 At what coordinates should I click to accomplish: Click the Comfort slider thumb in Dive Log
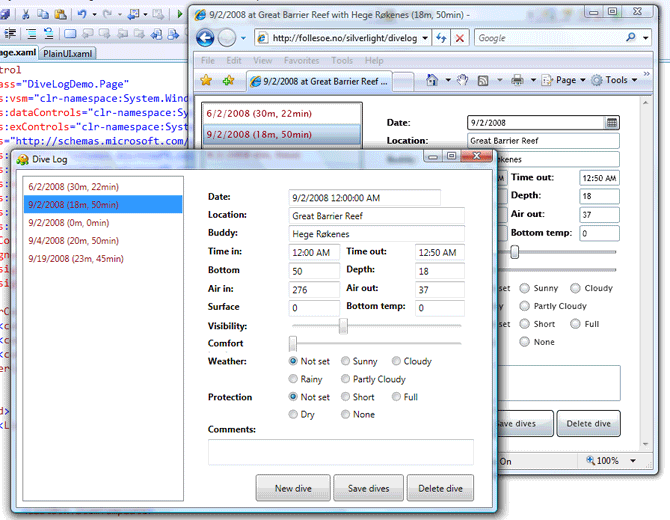293,343
